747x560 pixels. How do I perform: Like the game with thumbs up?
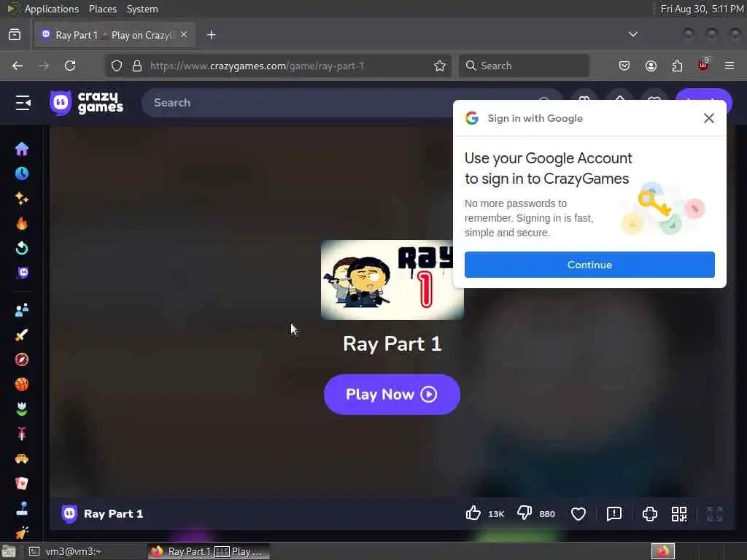(473, 513)
